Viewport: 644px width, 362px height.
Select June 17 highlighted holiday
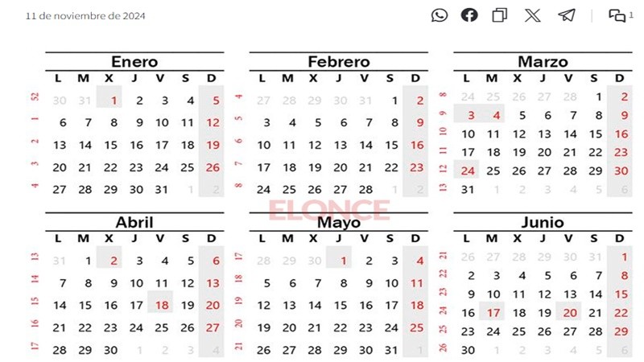pyautogui.click(x=493, y=313)
